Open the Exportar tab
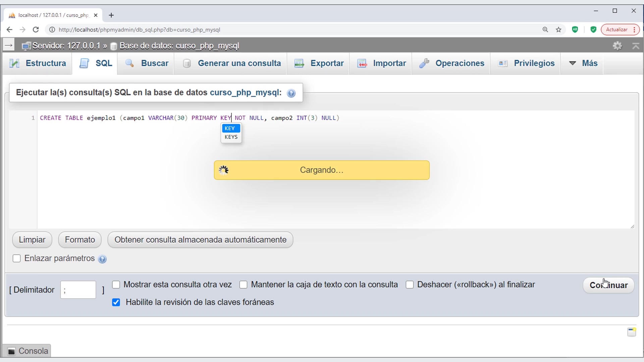 [x=319, y=63]
